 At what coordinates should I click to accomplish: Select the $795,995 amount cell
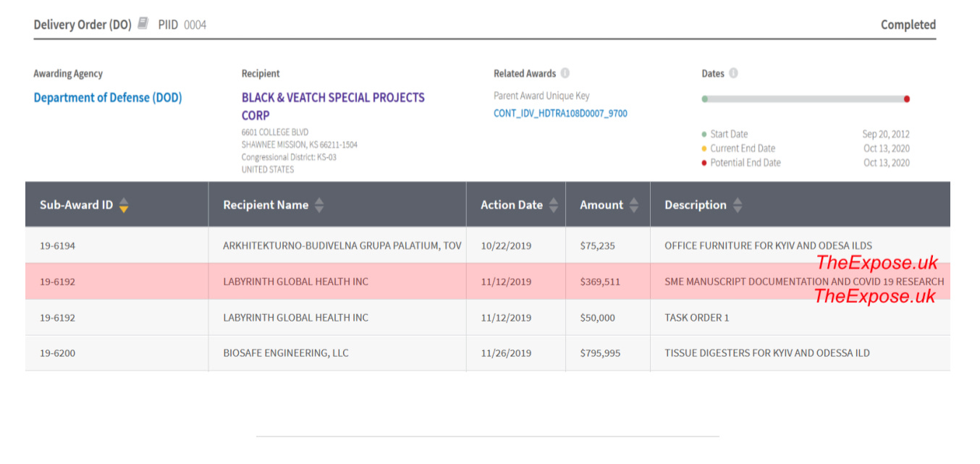click(x=608, y=353)
